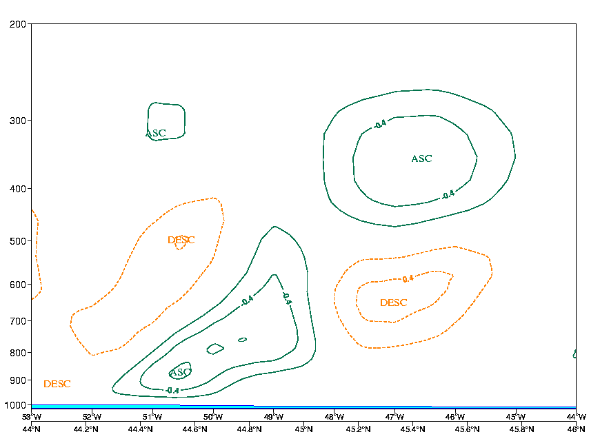Click the 300 pressure tick label
The width and height of the screenshot is (600, 441).
click(17, 121)
